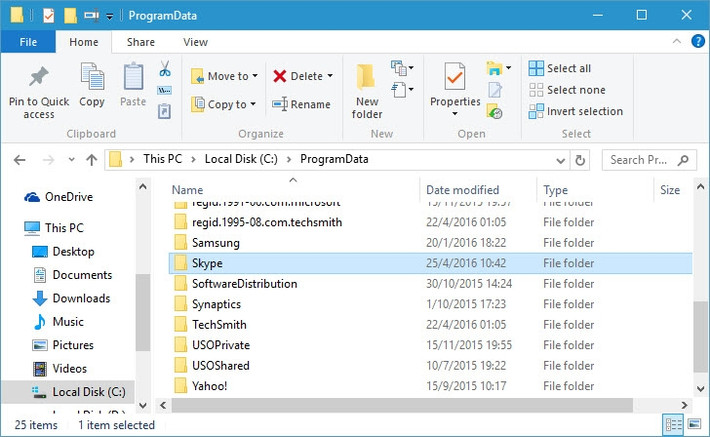Viewport: 710px width, 437px height.
Task: Switch to the View tab
Action: coord(195,42)
